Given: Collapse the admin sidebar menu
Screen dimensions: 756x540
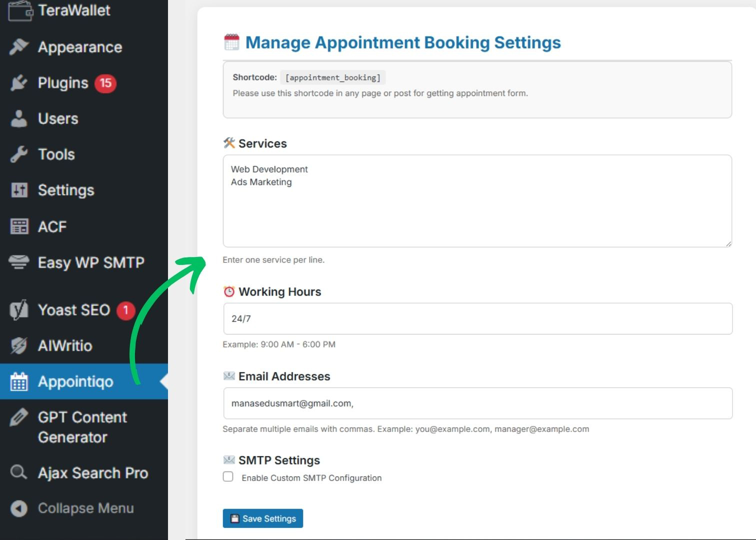Looking at the screenshot, I should point(85,508).
